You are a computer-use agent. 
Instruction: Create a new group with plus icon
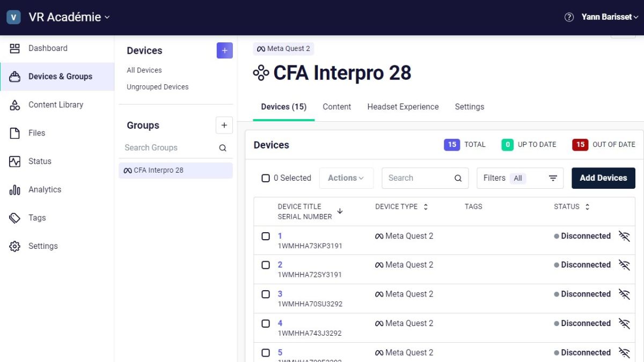(x=224, y=125)
